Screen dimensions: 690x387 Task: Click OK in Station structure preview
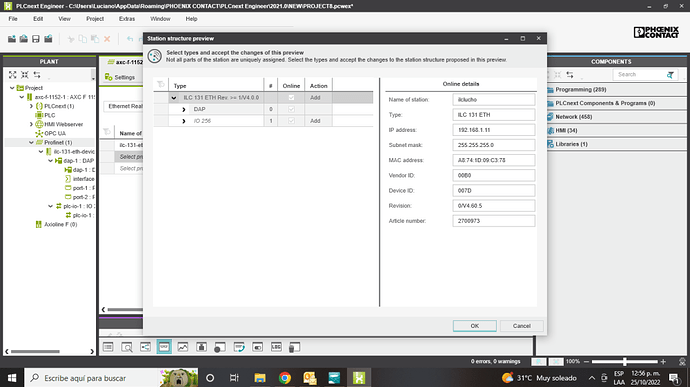click(x=475, y=326)
